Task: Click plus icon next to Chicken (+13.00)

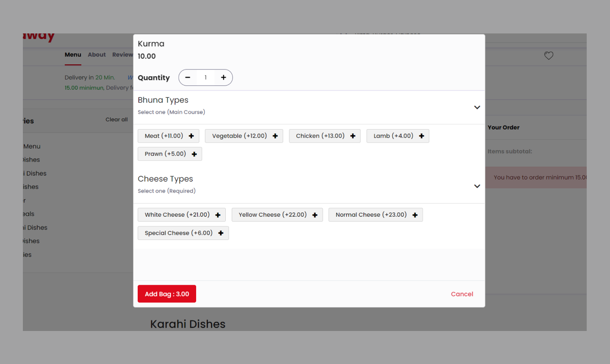Action: point(352,136)
